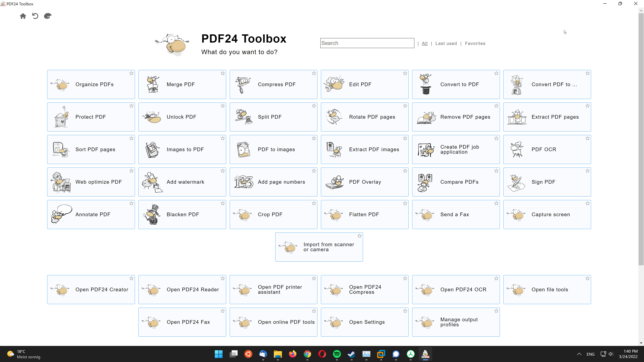Select the Add page numbers tool
The image size is (644, 362).
274,182
